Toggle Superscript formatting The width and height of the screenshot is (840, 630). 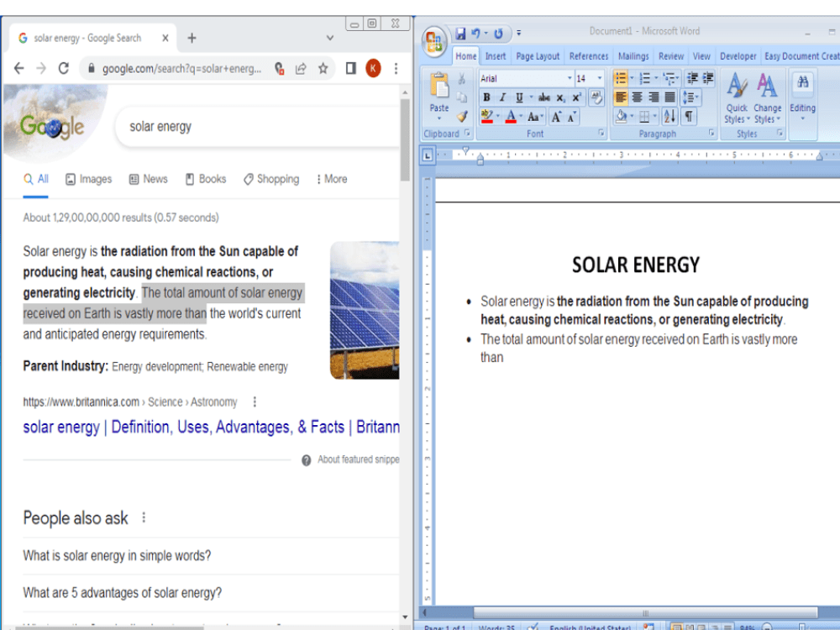[576, 97]
